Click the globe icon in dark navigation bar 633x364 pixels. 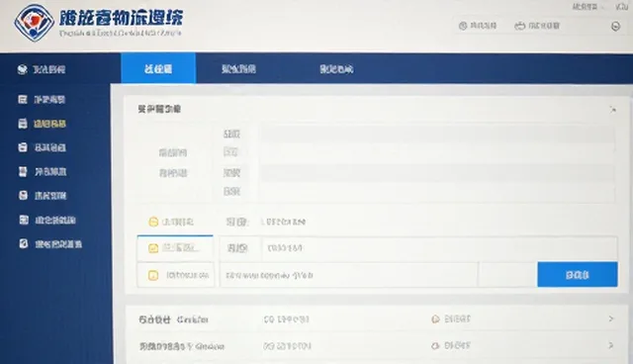tap(22, 69)
